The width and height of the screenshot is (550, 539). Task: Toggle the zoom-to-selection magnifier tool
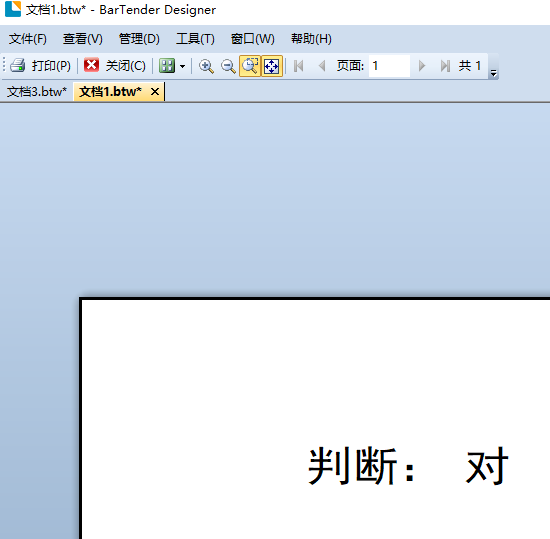pyautogui.click(x=250, y=66)
